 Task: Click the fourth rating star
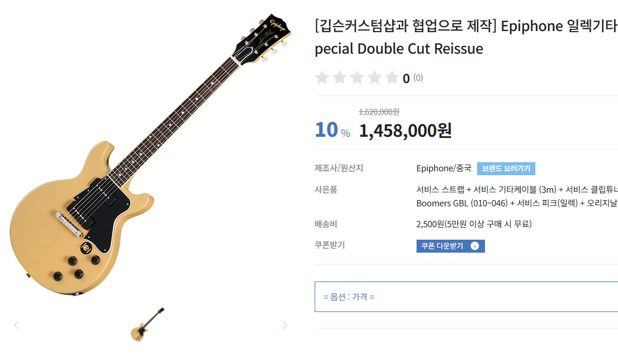click(375, 78)
